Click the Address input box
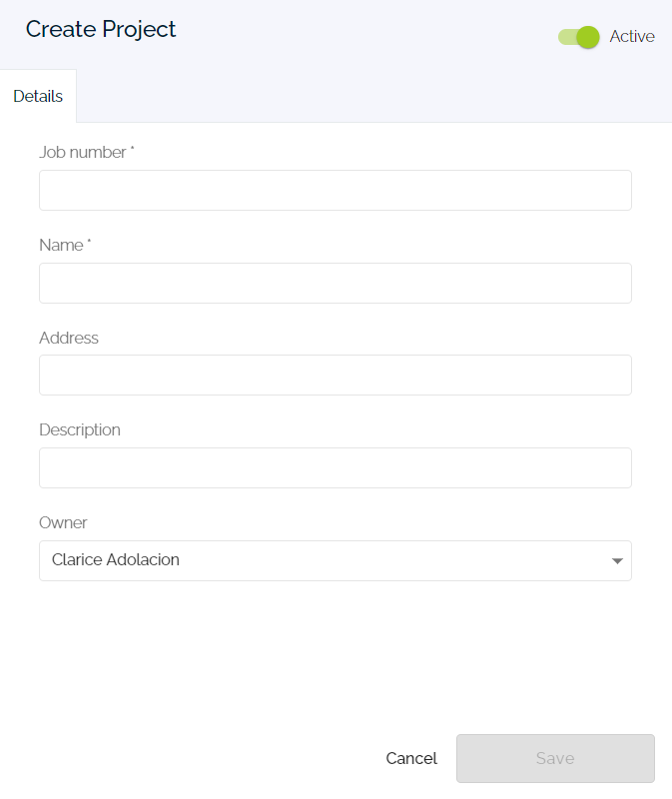The height and width of the screenshot is (799, 672). [335, 375]
